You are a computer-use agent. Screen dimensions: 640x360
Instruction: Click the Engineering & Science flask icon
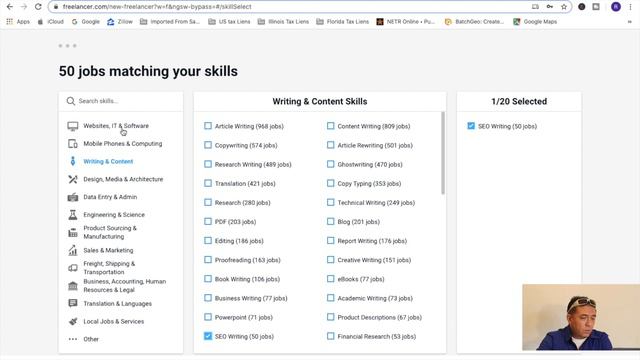pos(73,215)
